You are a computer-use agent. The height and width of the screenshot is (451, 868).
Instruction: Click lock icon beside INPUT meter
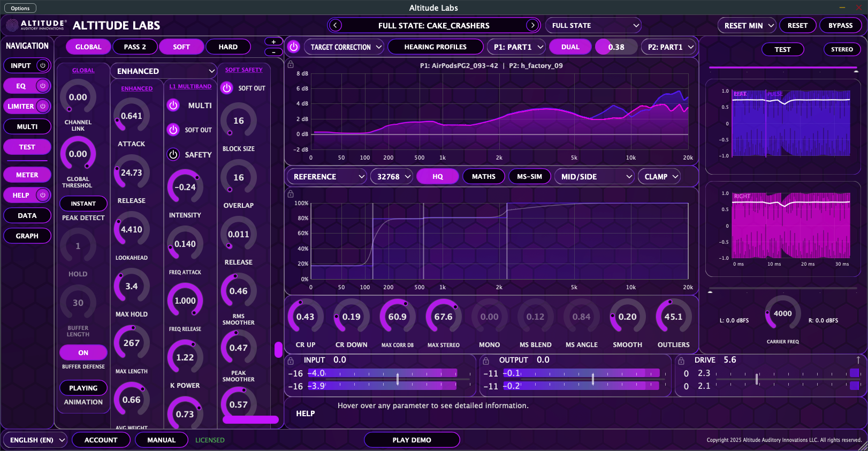tap(291, 360)
